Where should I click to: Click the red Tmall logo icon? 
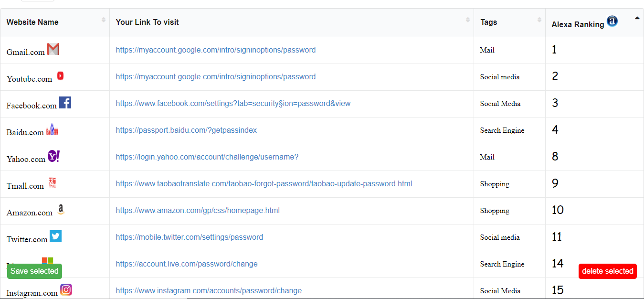[x=52, y=183]
